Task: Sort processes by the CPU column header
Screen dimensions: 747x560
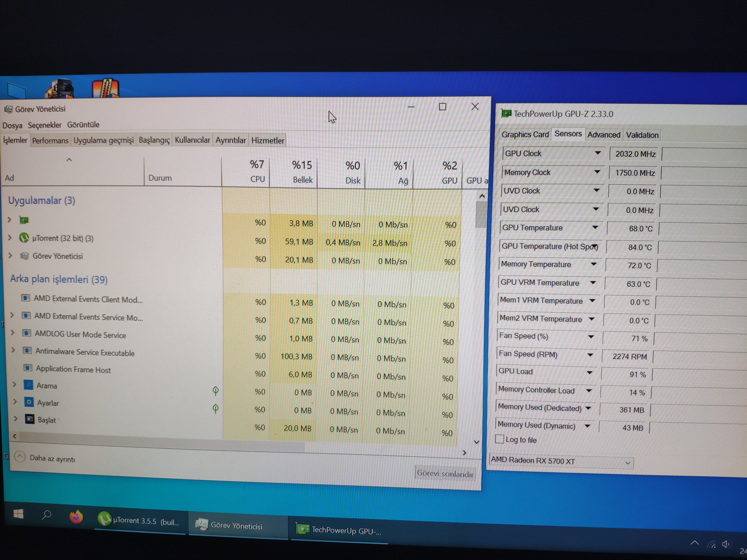Action: (x=246, y=171)
